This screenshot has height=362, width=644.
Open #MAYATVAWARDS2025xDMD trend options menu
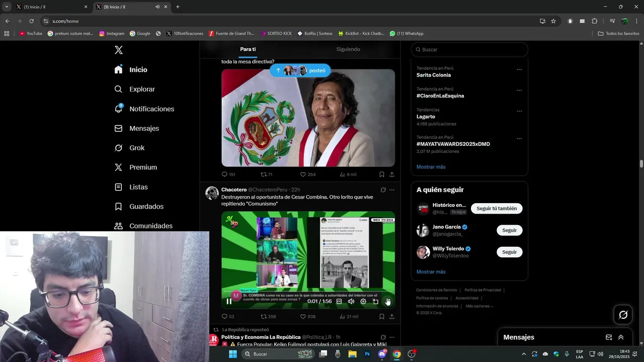[x=519, y=139]
